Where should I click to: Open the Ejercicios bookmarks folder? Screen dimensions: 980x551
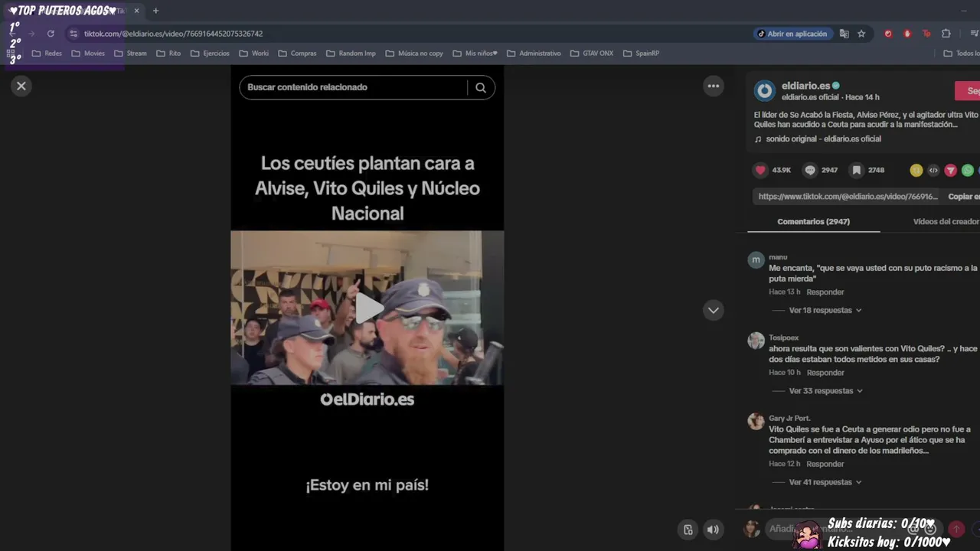pyautogui.click(x=210, y=54)
